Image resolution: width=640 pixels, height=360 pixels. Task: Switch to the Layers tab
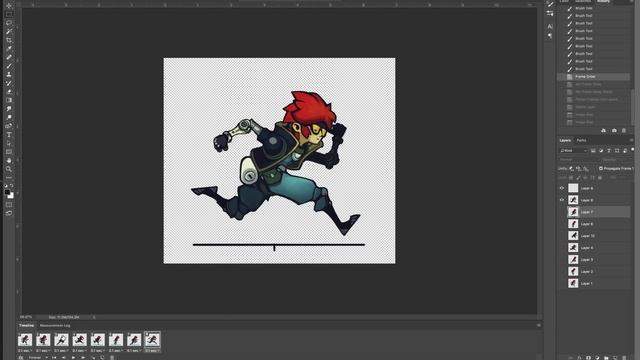[565, 140]
